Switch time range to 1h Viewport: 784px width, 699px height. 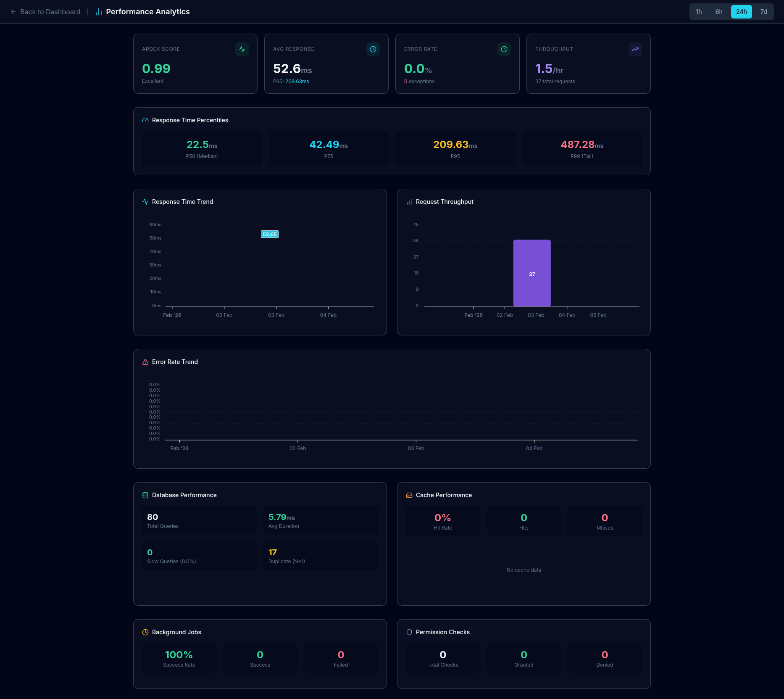[x=699, y=12]
